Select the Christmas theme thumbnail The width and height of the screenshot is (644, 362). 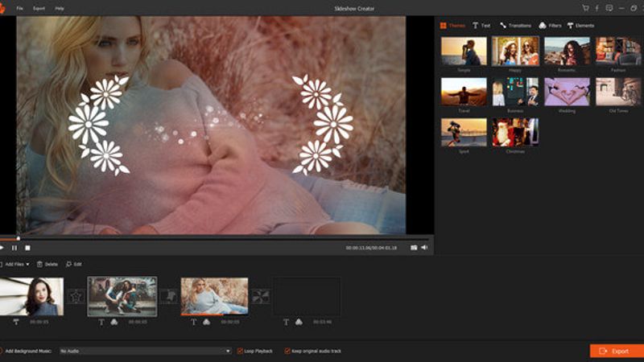(x=515, y=133)
